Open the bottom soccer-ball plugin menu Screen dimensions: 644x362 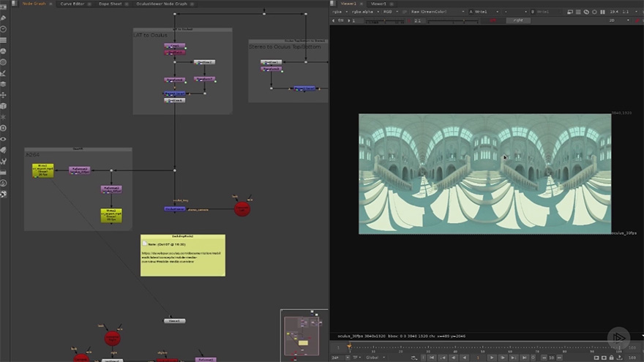pos(3,194)
